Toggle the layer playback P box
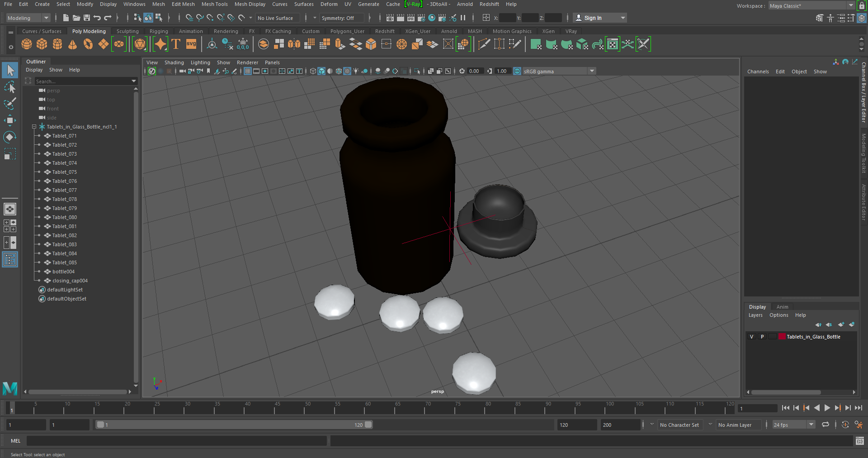 [x=762, y=336]
